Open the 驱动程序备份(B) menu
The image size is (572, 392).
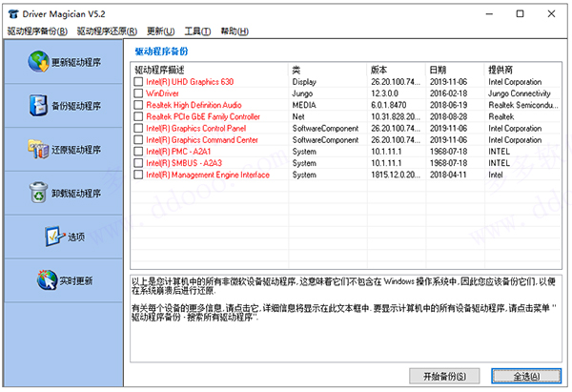click(x=37, y=31)
